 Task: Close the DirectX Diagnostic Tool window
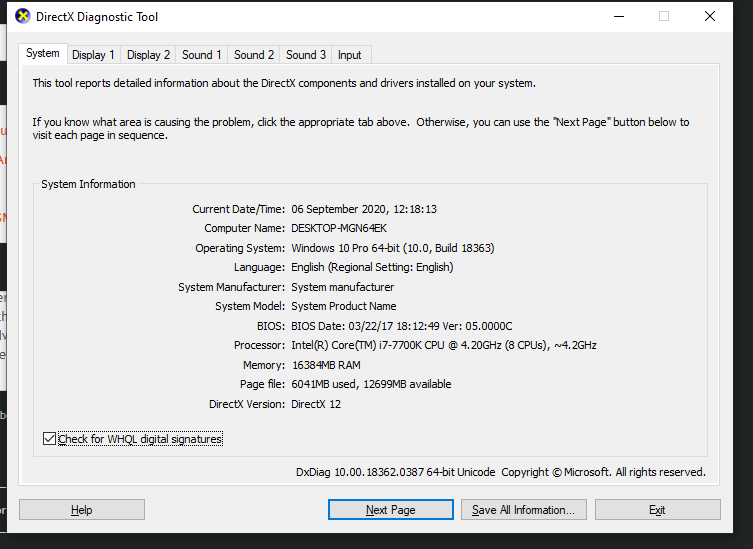[710, 16]
